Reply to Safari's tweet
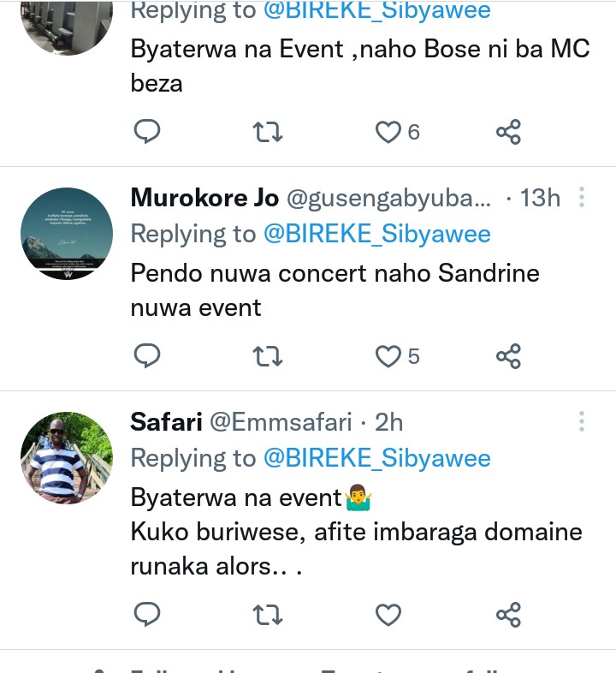616x673 pixels. [147, 614]
